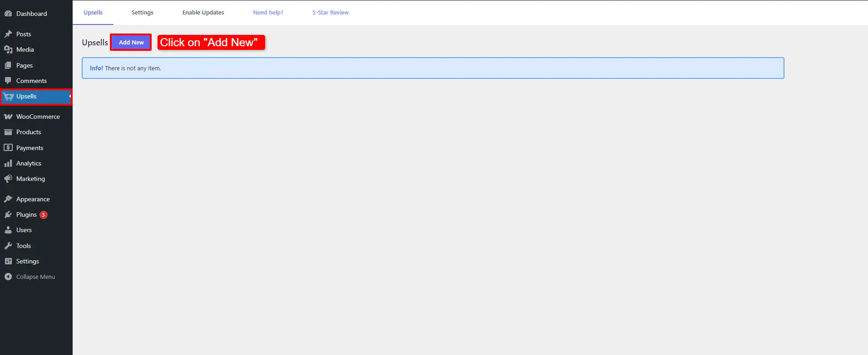Image resolution: width=868 pixels, height=355 pixels.
Task: Select the Upsells tab at top
Action: (93, 13)
